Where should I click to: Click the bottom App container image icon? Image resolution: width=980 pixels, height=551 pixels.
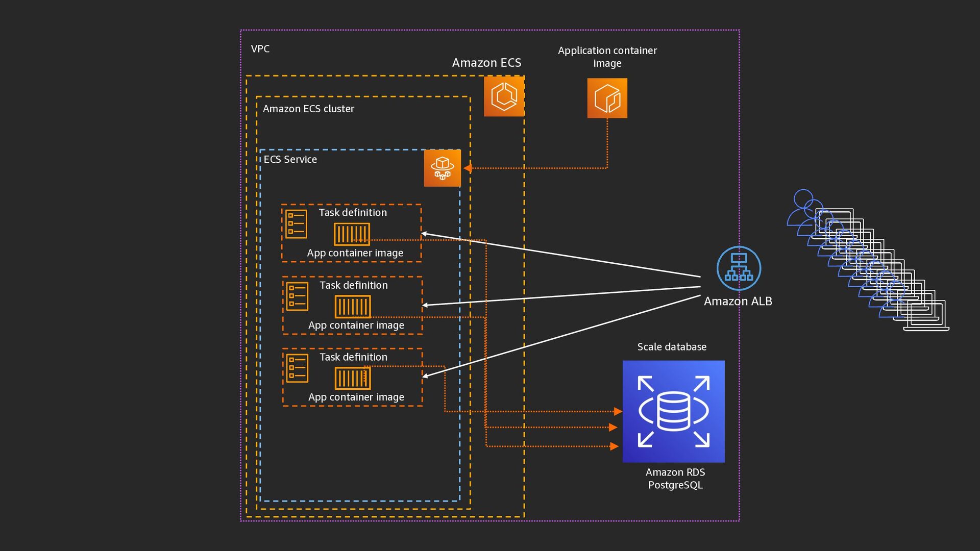click(x=353, y=379)
